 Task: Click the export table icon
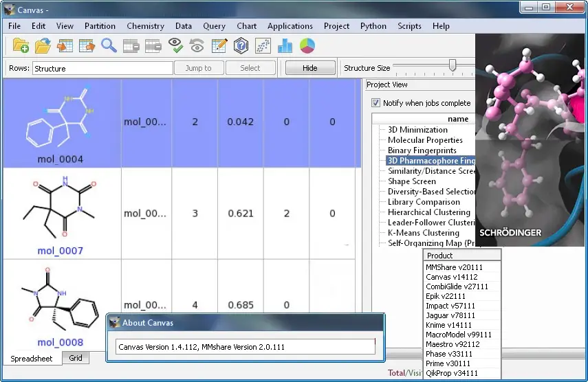pos(87,46)
